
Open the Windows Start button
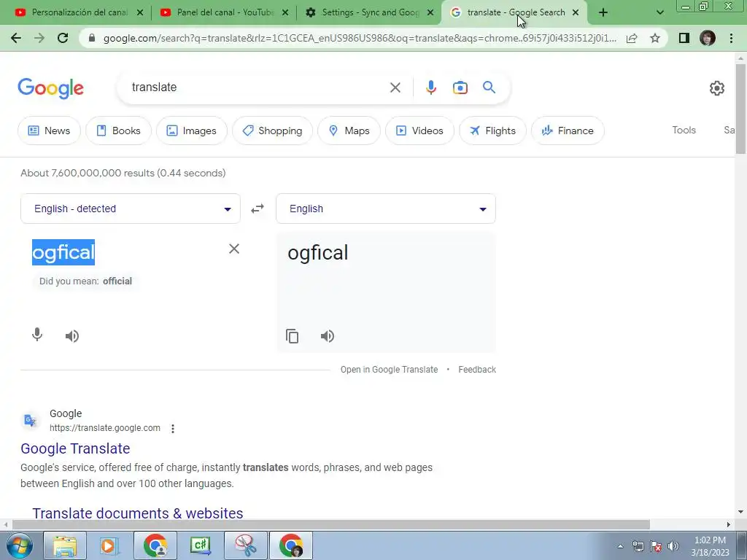(19, 545)
